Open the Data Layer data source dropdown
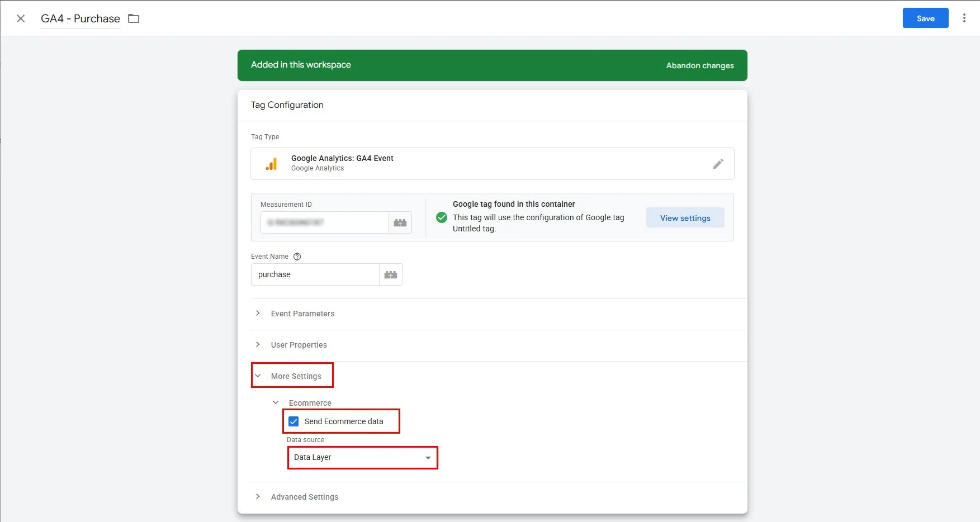The image size is (980, 522). coord(362,457)
